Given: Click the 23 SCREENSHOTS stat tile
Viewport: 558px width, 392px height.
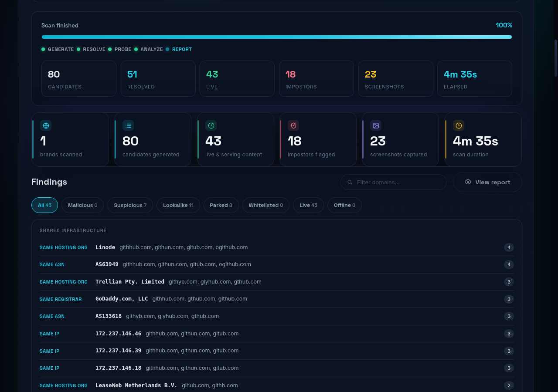Looking at the screenshot, I should tap(396, 78).
